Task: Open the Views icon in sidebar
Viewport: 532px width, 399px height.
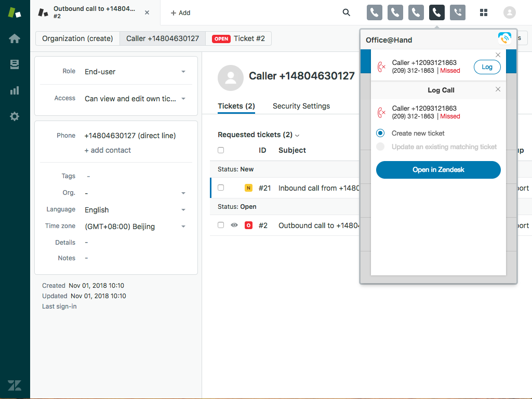Action: click(x=15, y=64)
